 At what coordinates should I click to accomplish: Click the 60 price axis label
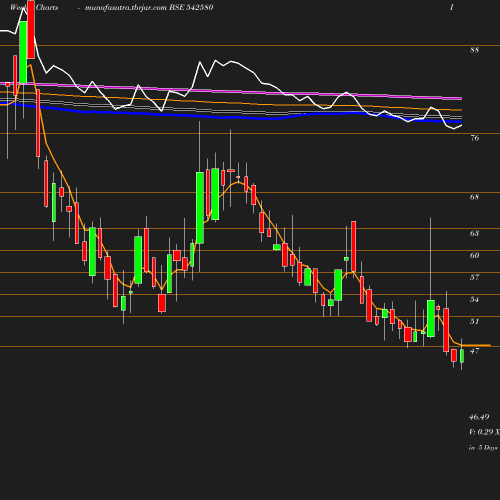[x=474, y=255]
